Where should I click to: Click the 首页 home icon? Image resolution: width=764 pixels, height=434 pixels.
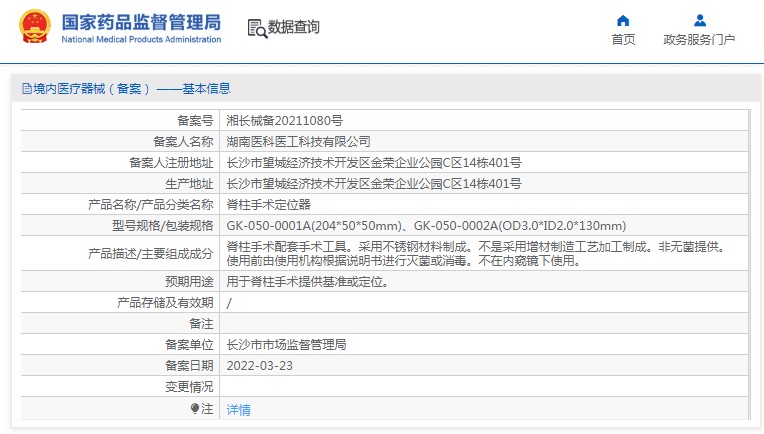[x=623, y=20]
